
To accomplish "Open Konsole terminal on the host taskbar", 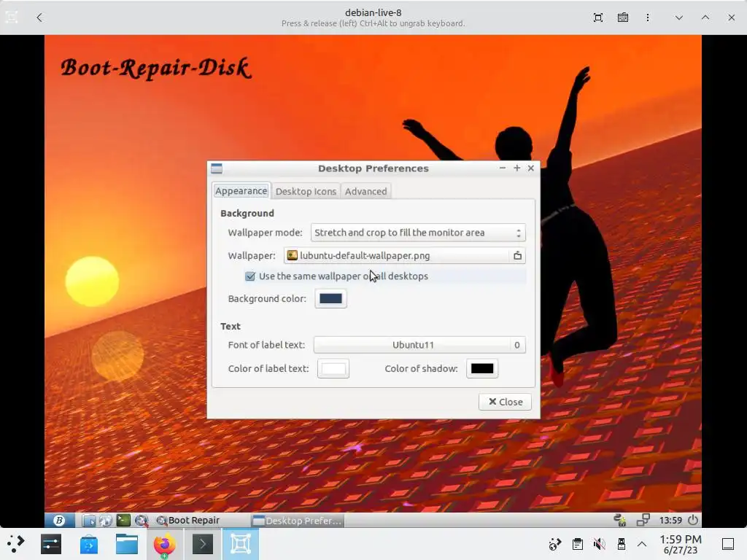I will pyautogui.click(x=203, y=544).
